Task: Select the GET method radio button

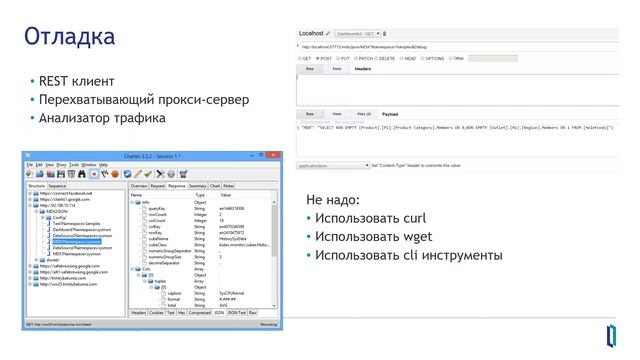Action: [300, 58]
